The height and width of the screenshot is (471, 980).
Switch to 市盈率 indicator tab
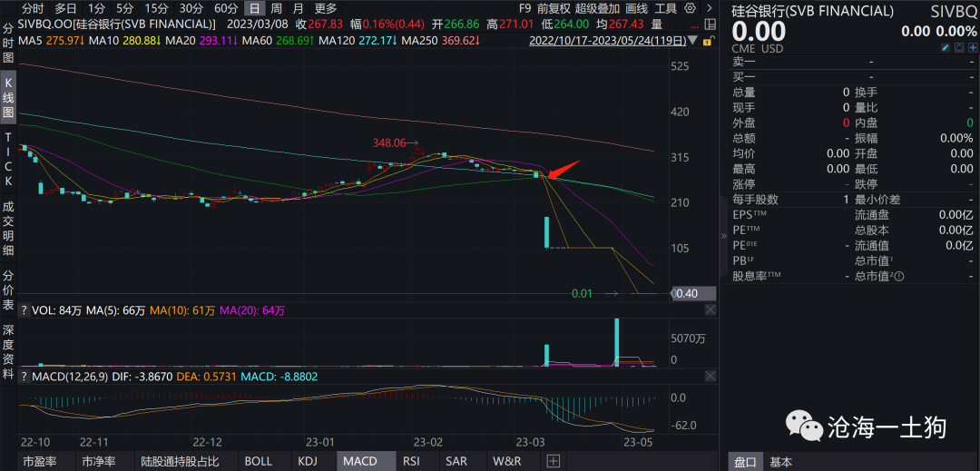pos(40,461)
